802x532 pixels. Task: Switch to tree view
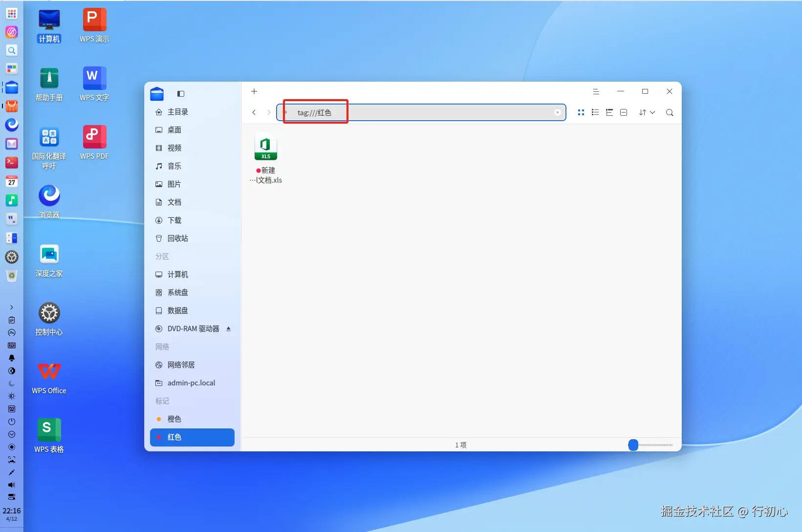(x=609, y=112)
